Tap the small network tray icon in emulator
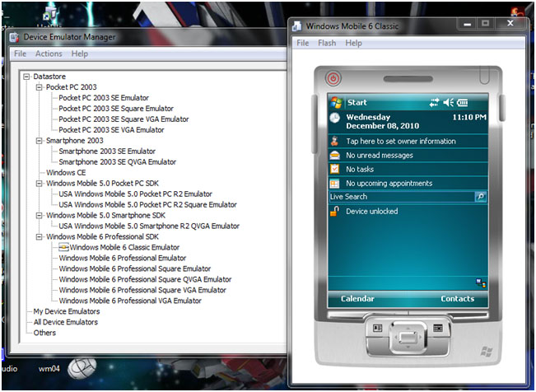536x392 pixels. (x=481, y=283)
